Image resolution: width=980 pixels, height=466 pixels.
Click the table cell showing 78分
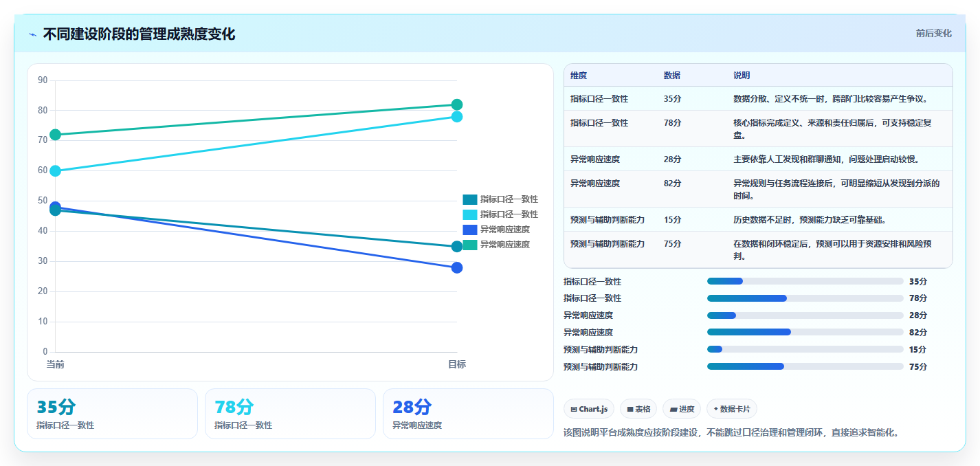[x=673, y=123]
